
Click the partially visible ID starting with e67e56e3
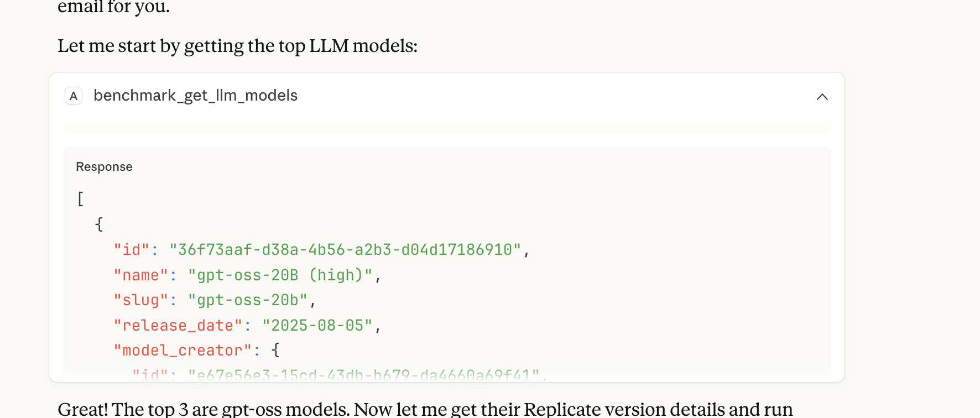tap(363, 375)
